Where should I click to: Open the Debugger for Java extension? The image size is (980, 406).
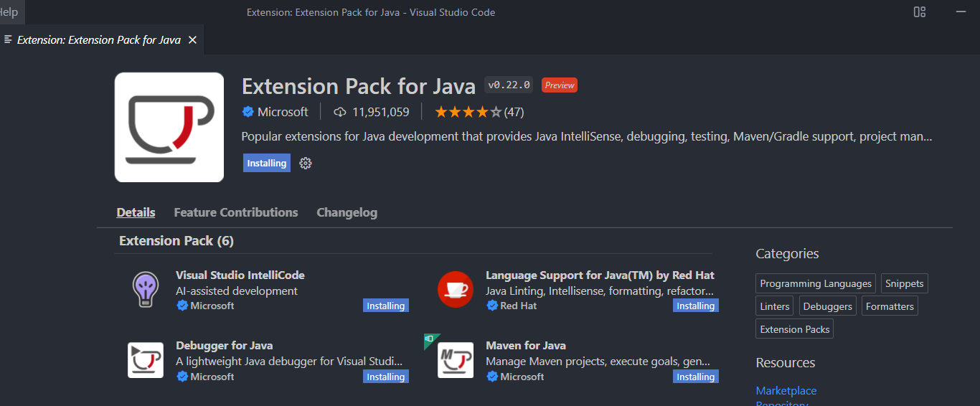(225, 345)
